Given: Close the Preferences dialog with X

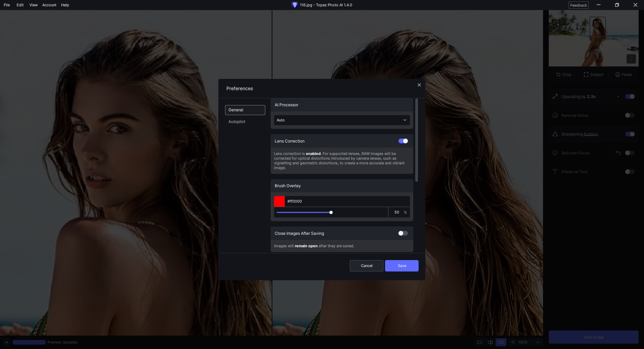Looking at the screenshot, I should (419, 85).
